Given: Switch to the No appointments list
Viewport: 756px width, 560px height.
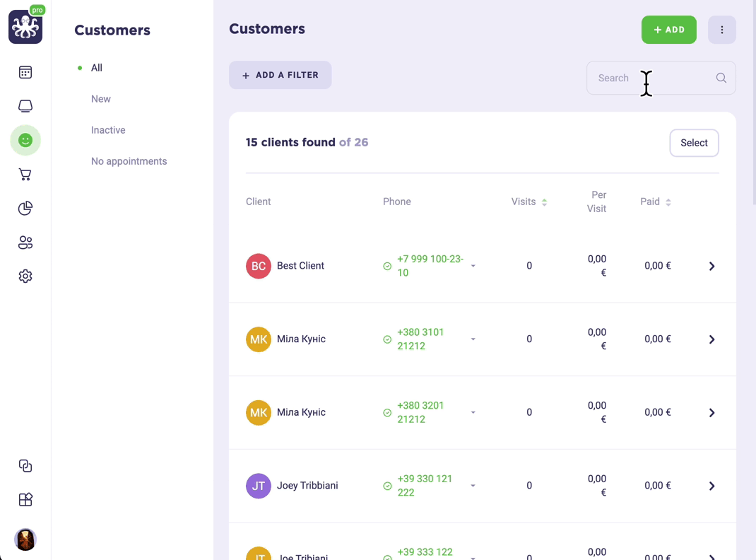Looking at the screenshot, I should (x=129, y=161).
